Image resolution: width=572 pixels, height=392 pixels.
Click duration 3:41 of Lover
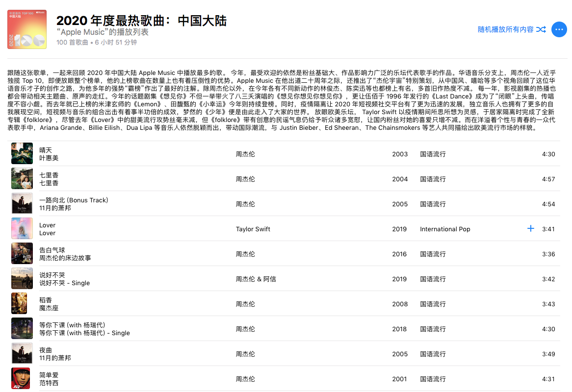tap(548, 229)
